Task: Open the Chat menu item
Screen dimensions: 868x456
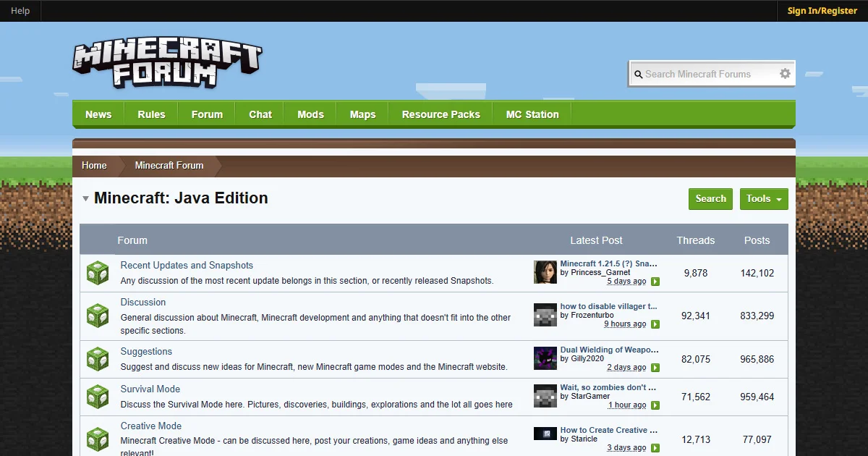Action: [x=260, y=114]
